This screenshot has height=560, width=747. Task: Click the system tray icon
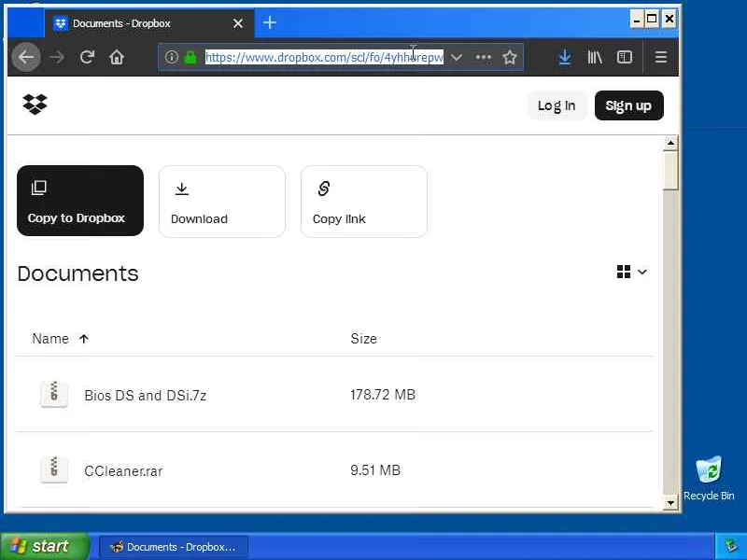[x=730, y=547]
